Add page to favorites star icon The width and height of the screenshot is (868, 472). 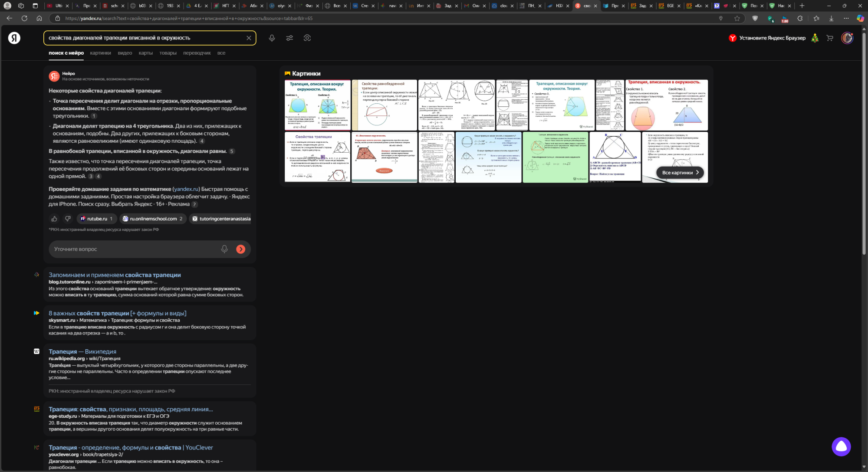coord(737,18)
